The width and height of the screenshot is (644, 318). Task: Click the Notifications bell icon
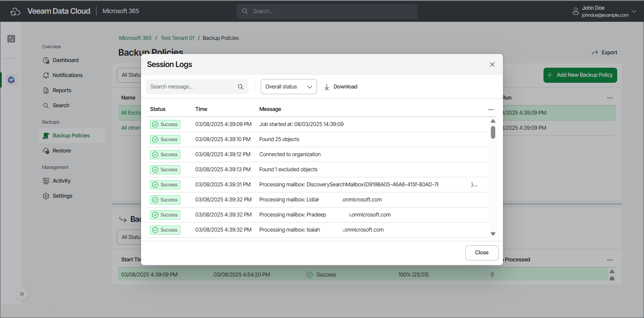coord(46,75)
